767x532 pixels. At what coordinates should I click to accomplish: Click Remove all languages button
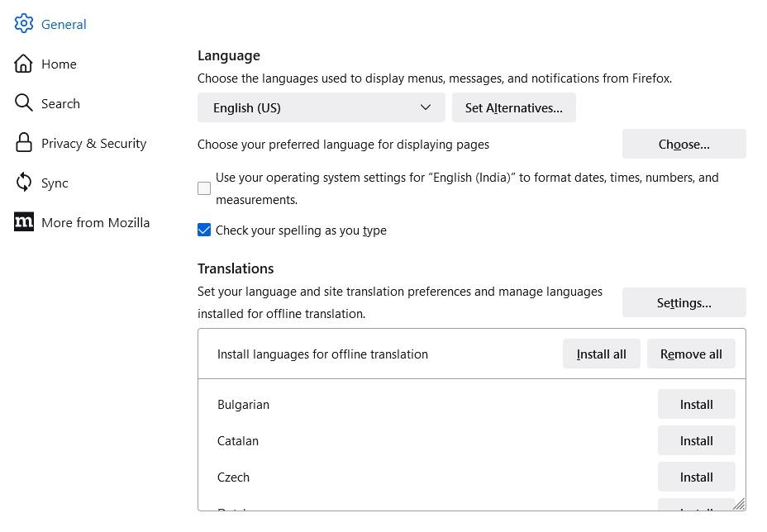[691, 354]
